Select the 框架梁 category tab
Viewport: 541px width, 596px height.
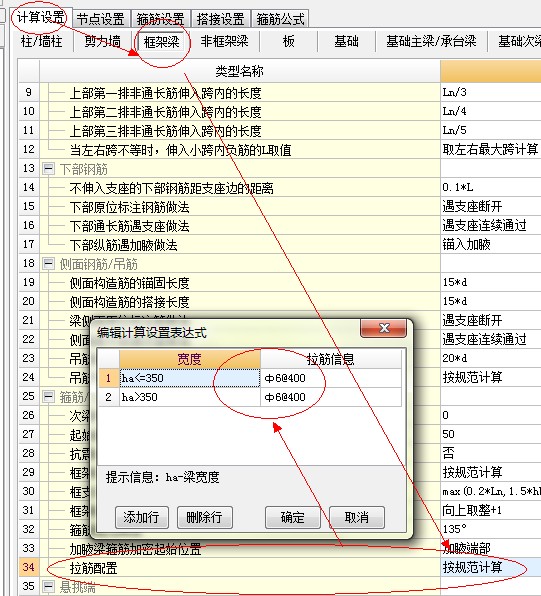click(162, 41)
